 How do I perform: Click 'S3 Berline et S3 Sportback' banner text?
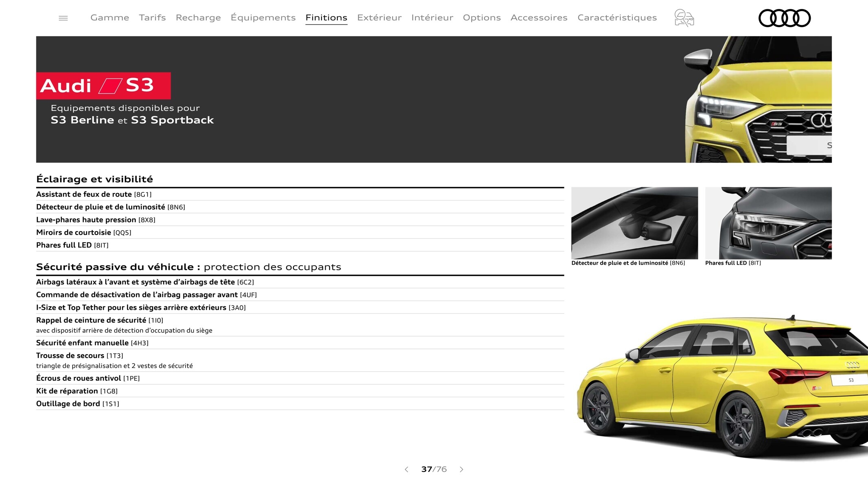[x=132, y=120]
